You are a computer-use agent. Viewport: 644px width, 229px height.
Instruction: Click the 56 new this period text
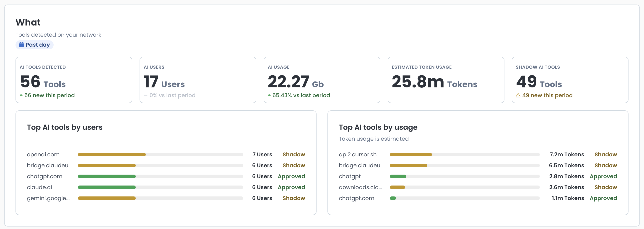pos(49,95)
